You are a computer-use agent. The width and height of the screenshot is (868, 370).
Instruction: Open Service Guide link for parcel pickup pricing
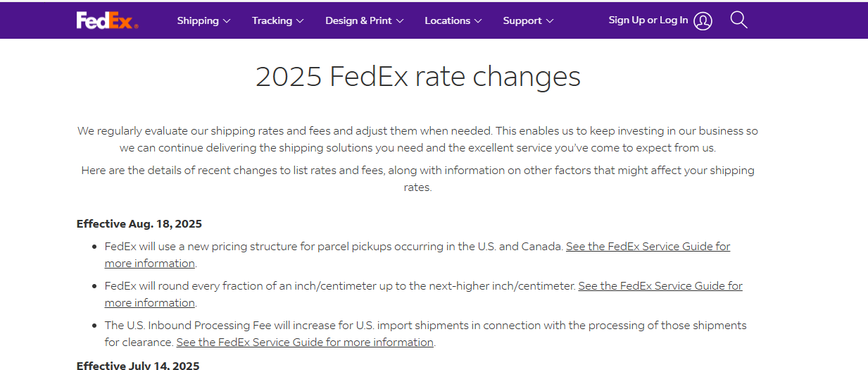pos(648,247)
